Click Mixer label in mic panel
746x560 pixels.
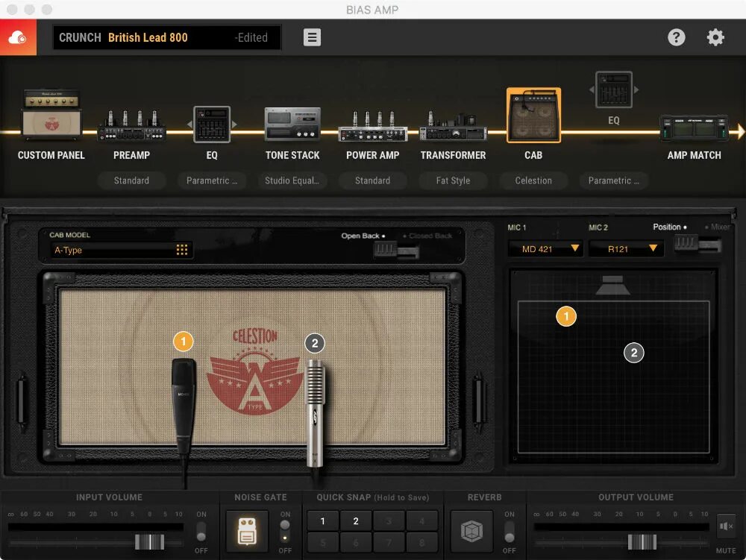pyautogui.click(x=720, y=227)
